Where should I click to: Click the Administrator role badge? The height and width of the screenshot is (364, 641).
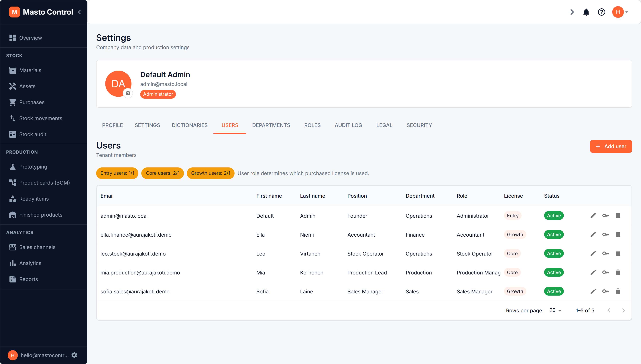pos(158,94)
